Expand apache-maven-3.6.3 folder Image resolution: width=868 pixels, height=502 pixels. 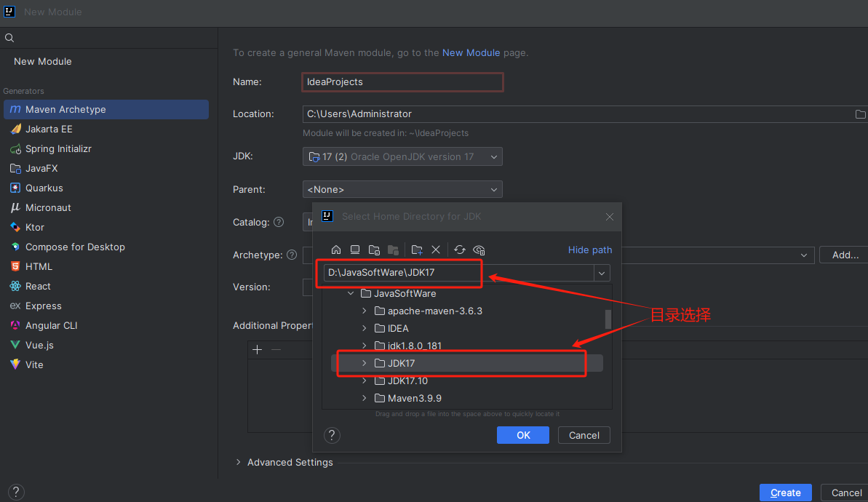tap(365, 311)
